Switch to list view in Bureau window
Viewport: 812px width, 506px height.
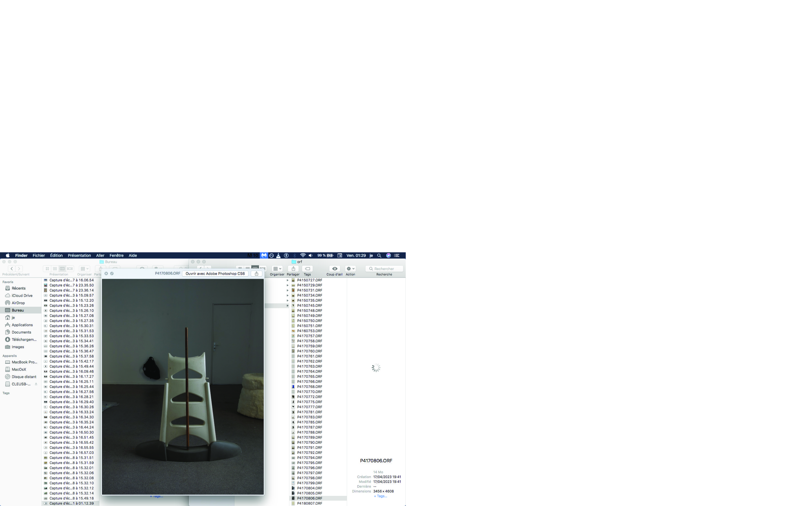pos(55,269)
